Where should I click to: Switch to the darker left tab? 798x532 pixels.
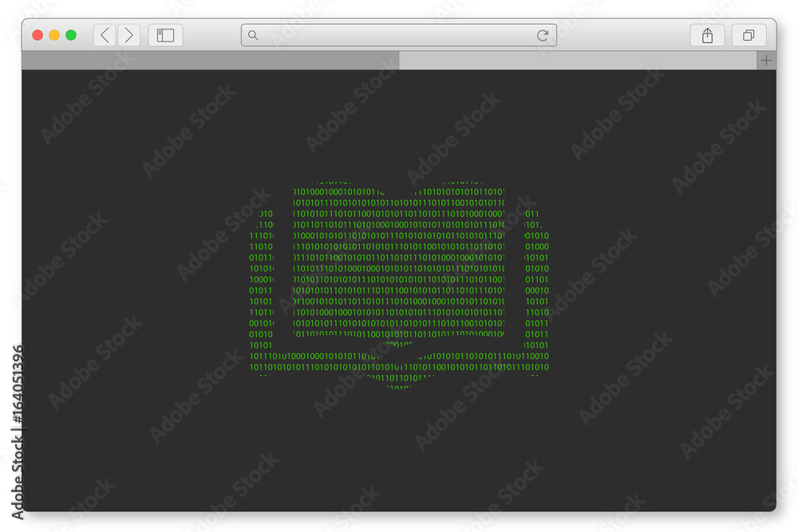point(210,61)
